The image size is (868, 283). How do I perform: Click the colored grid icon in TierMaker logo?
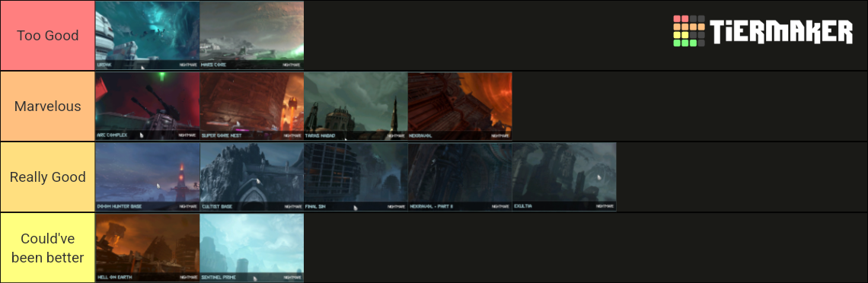click(x=688, y=31)
